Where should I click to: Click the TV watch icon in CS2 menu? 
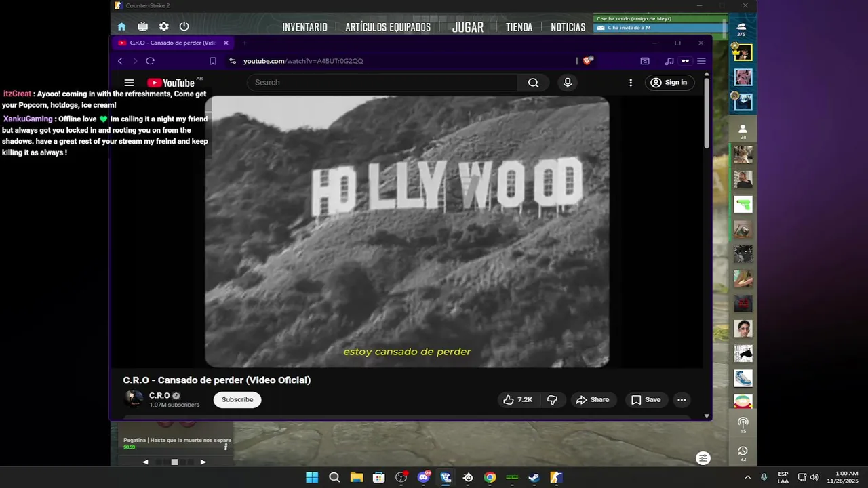point(142,26)
